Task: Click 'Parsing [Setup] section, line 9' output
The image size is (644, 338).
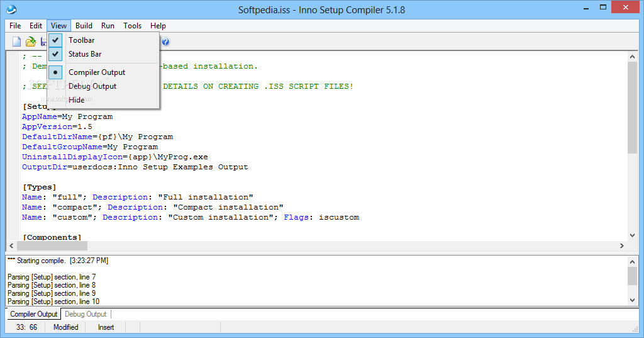Action: coord(52,293)
